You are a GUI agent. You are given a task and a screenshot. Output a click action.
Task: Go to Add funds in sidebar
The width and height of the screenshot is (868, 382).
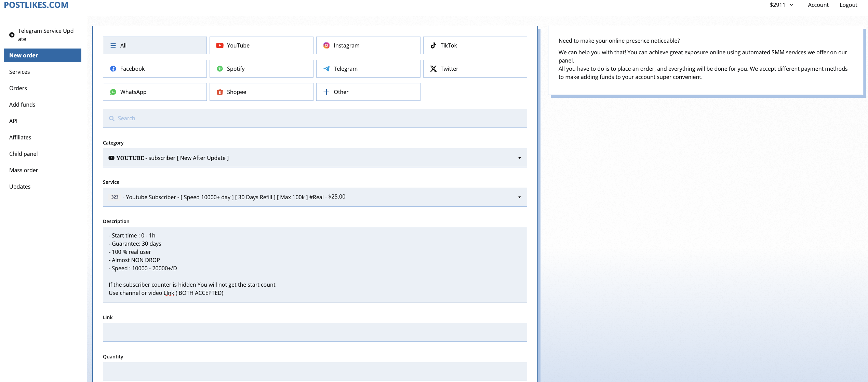[x=22, y=105]
